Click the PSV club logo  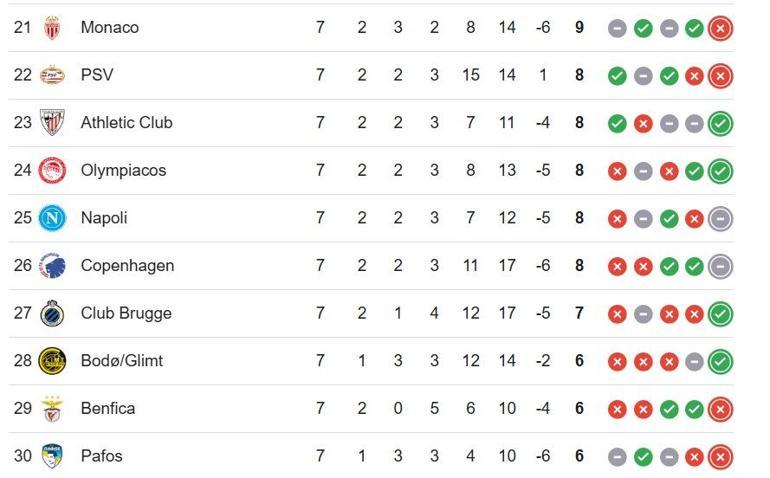point(52,75)
